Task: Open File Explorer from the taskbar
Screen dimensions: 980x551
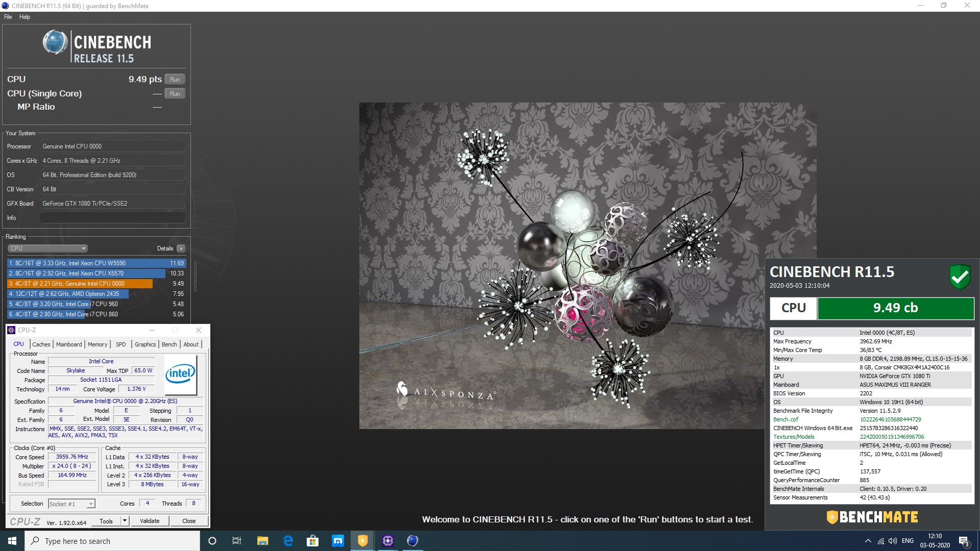Action: point(262,541)
